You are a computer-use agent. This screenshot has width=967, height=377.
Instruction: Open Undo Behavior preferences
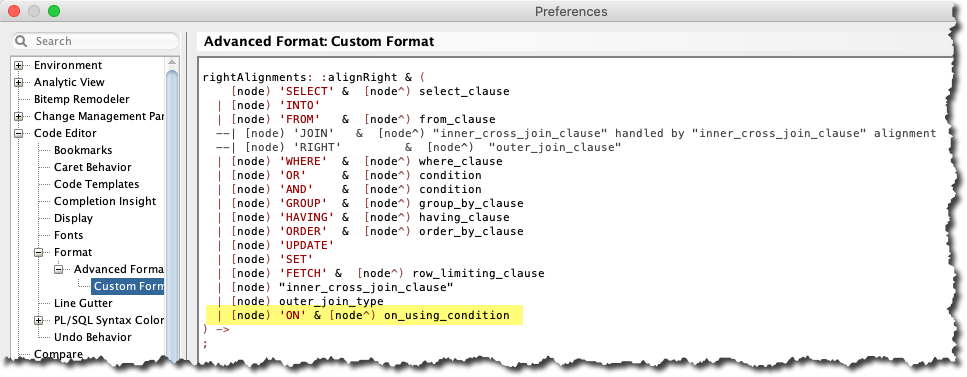click(x=93, y=338)
